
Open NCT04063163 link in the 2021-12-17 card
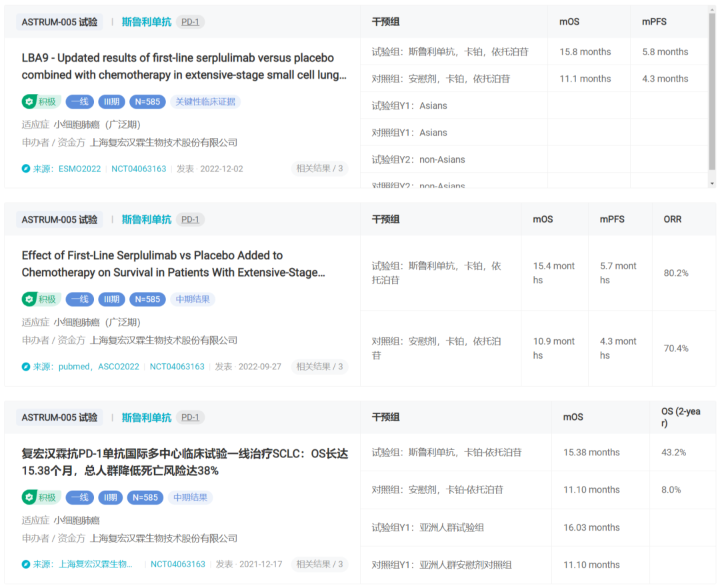point(177,564)
